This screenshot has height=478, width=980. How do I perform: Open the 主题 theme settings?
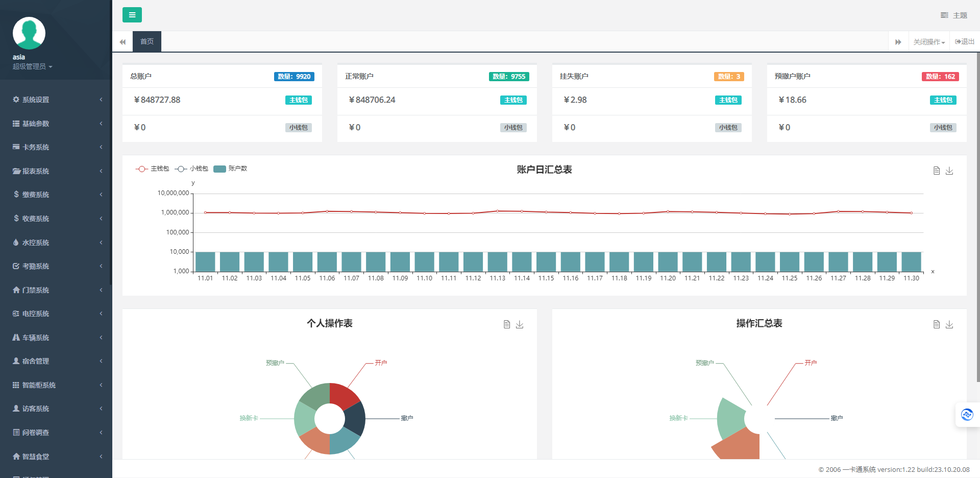(954, 15)
